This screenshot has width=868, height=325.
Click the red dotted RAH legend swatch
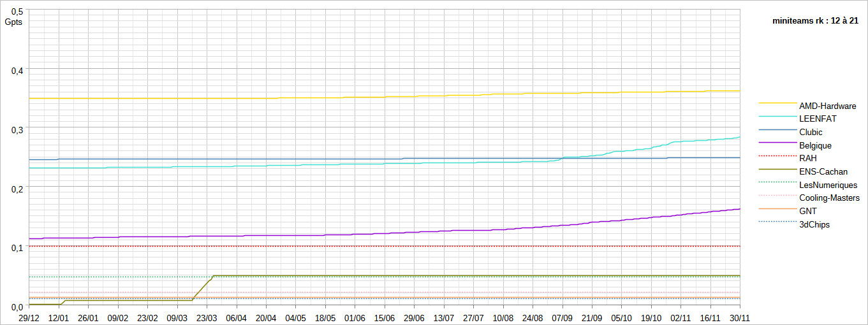point(777,155)
